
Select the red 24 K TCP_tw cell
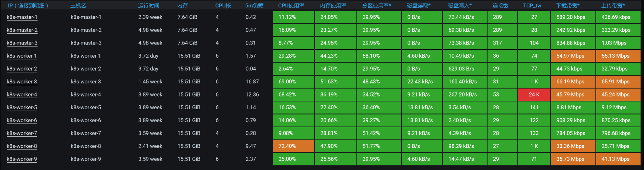tap(534, 95)
